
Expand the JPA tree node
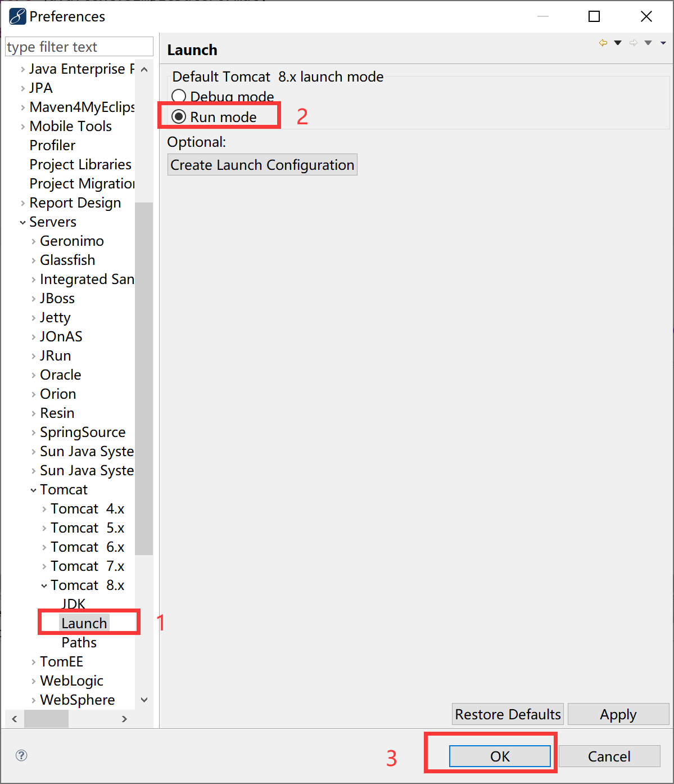[22, 88]
